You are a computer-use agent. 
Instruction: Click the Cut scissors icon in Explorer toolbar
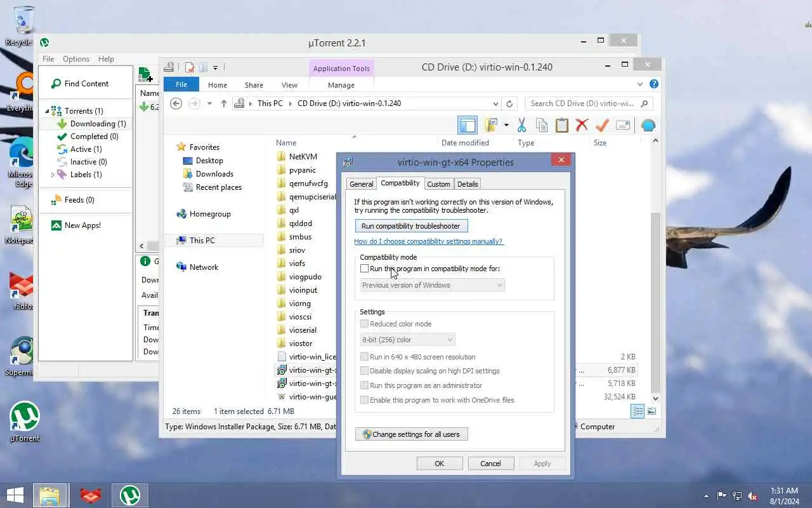pos(521,125)
